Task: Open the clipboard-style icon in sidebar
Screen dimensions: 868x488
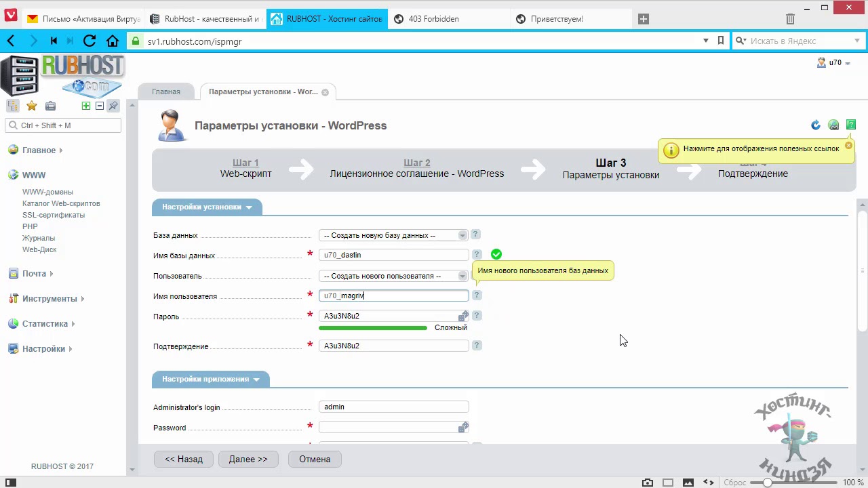Action: 50,106
